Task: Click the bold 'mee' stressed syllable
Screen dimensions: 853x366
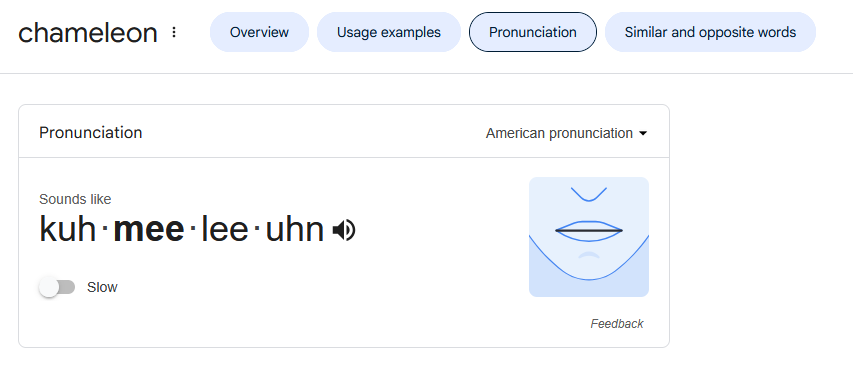Action: click(x=149, y=229)
